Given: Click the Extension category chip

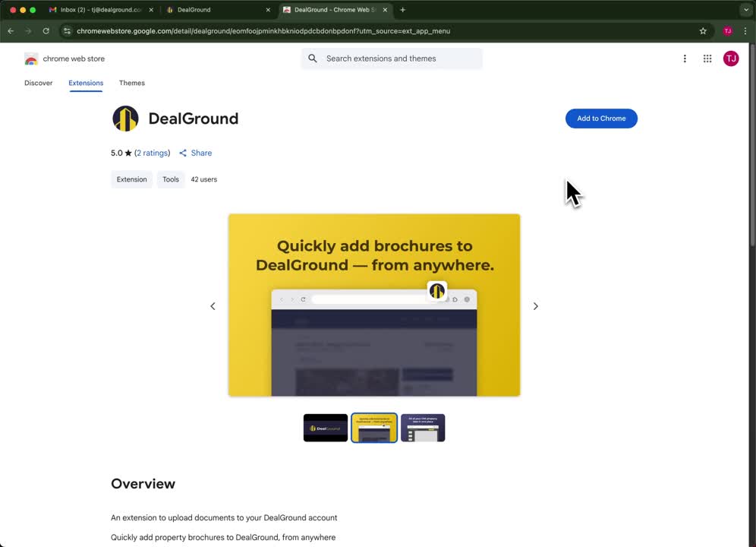Looking at the screenshot, I should click(x=131, y=179).
